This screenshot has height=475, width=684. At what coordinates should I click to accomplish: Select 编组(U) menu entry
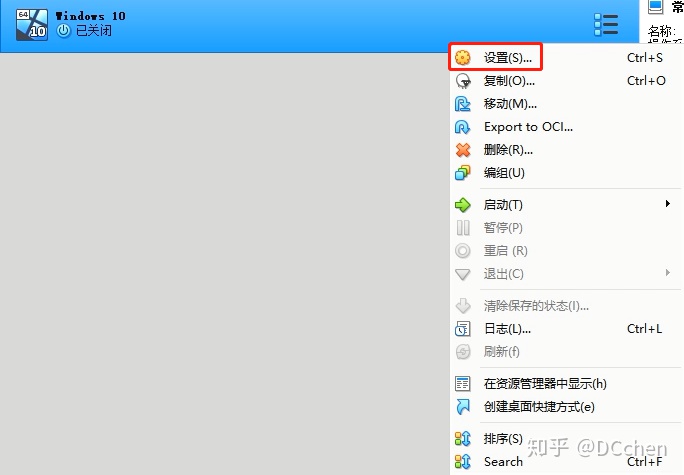504,173
